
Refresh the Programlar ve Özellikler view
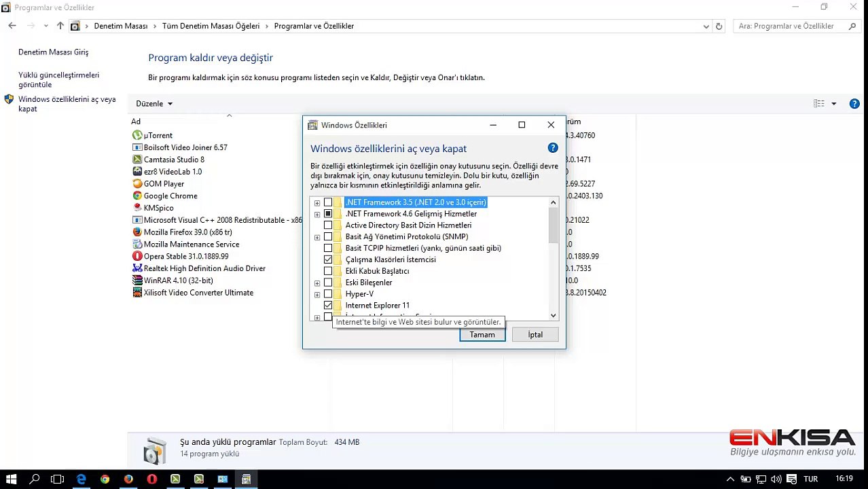(x=719, y=26)
